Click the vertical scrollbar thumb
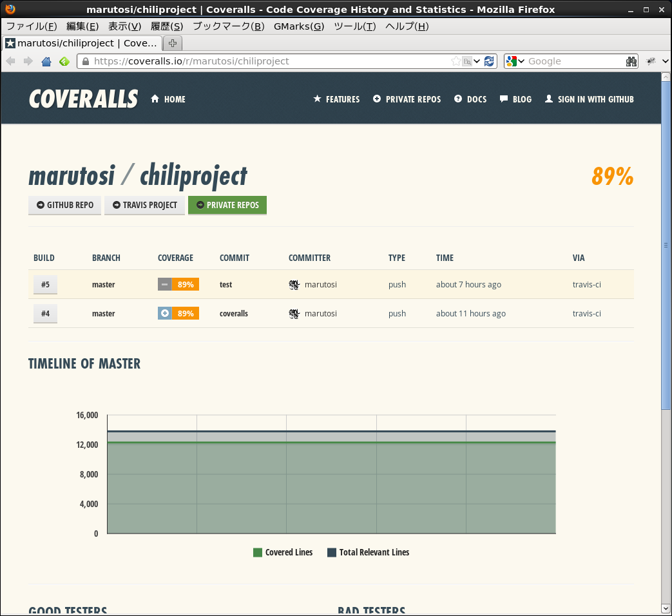This screenshot has width=672, height=616. click(x=666, y=245)
